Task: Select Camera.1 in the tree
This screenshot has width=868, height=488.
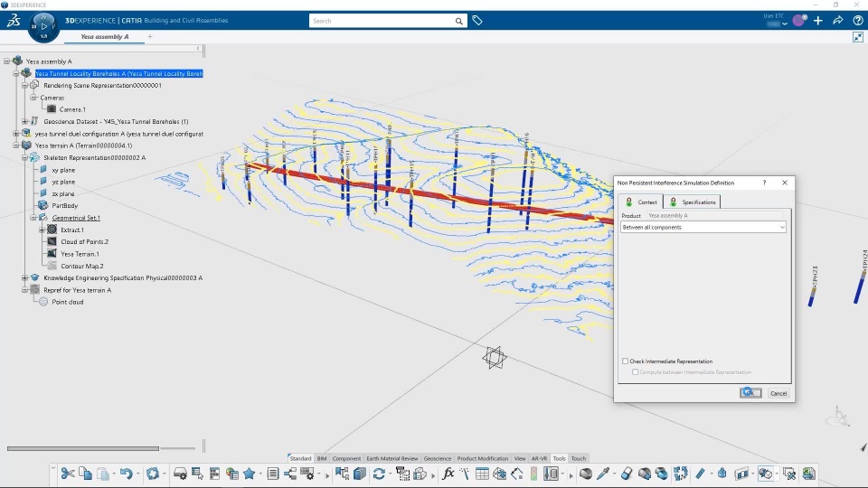Action: coord(72,109)
